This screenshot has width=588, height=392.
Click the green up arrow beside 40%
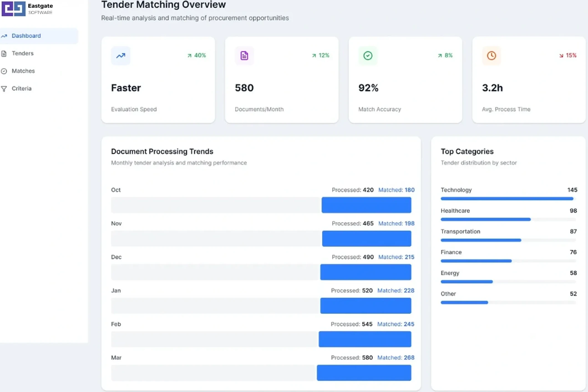[189, 56]
